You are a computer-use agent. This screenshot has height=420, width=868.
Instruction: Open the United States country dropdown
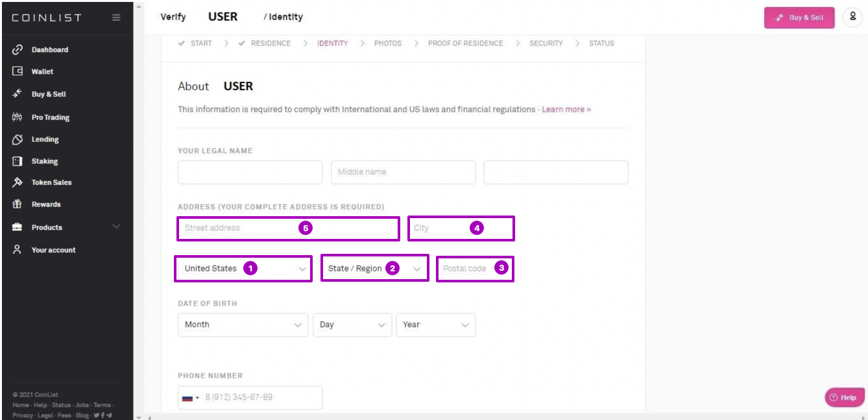243,268
